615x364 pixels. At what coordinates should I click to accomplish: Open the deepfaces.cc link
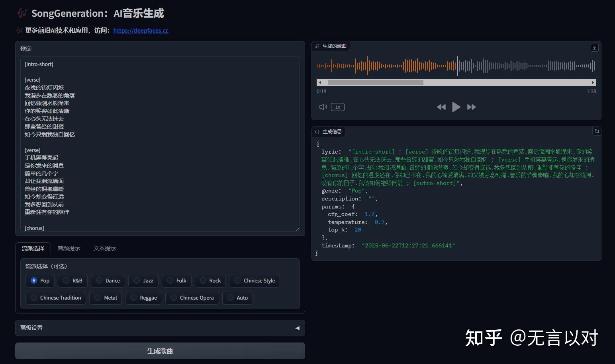[141, 30]
